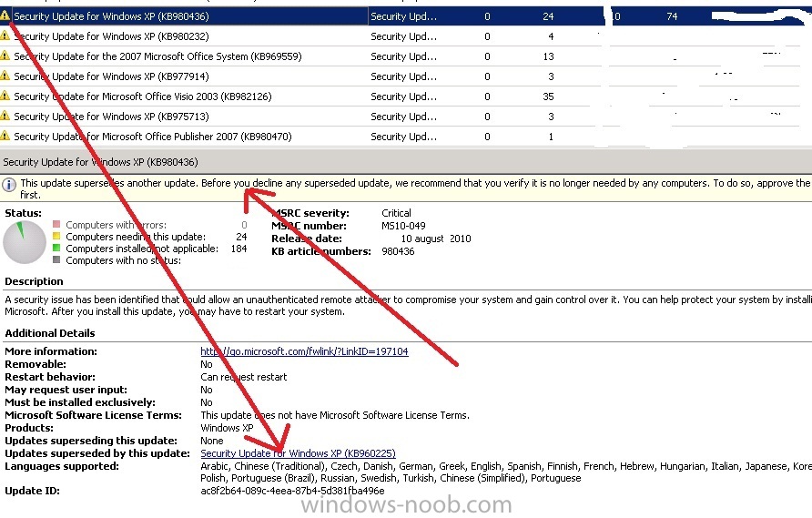Image resolution: width=812 pixels, height=518 pixels.
Task: Click KB article number 980436 value
Action: pos(398,251)
